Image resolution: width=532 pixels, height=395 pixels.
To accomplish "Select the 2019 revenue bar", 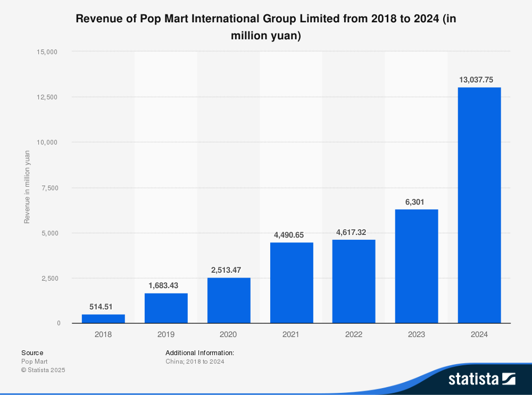I will (x=166, y=308).
